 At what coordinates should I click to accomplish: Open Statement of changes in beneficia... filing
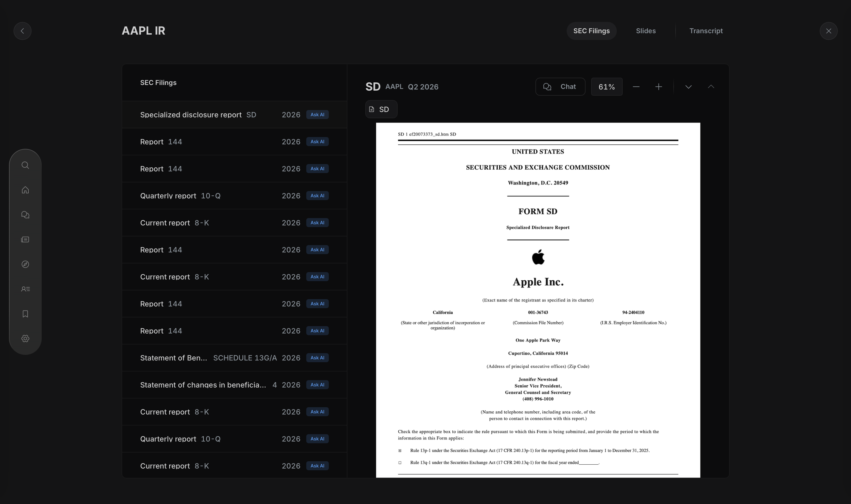tap(234, 385)
